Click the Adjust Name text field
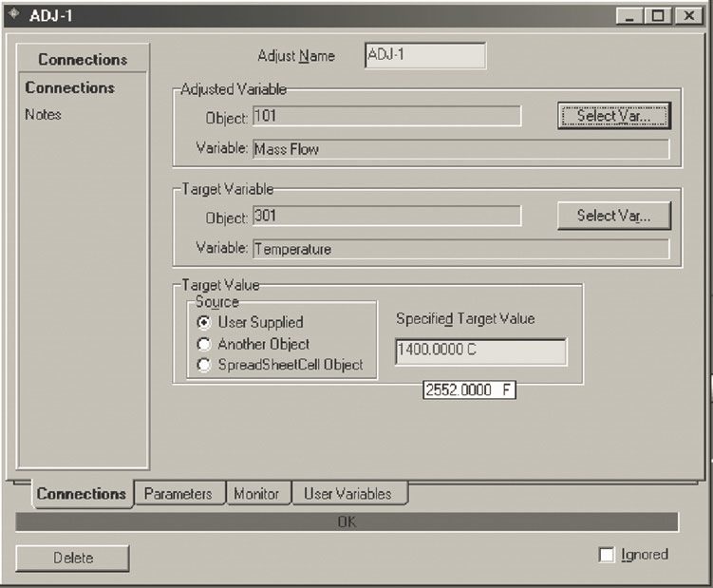This screenshot has width=713, height=588. click(424, 55)
